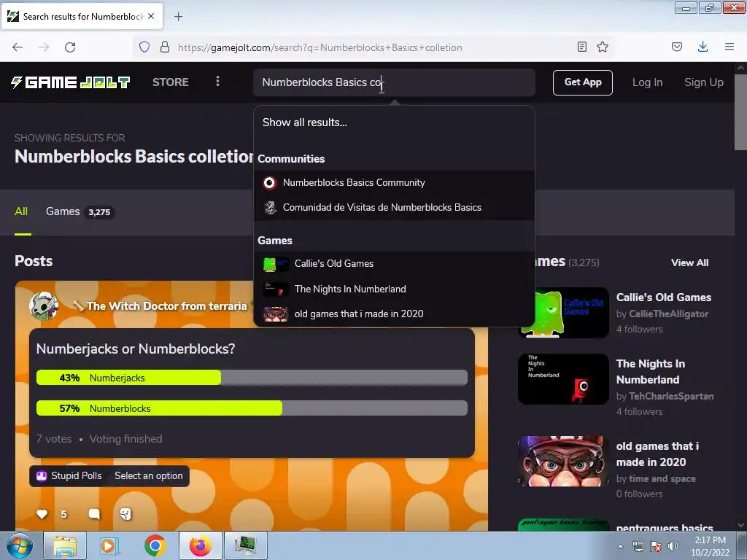Open the three-dots more menu beside STORE
The width and height of the screenshot is (747, 560).
point(217,82)
